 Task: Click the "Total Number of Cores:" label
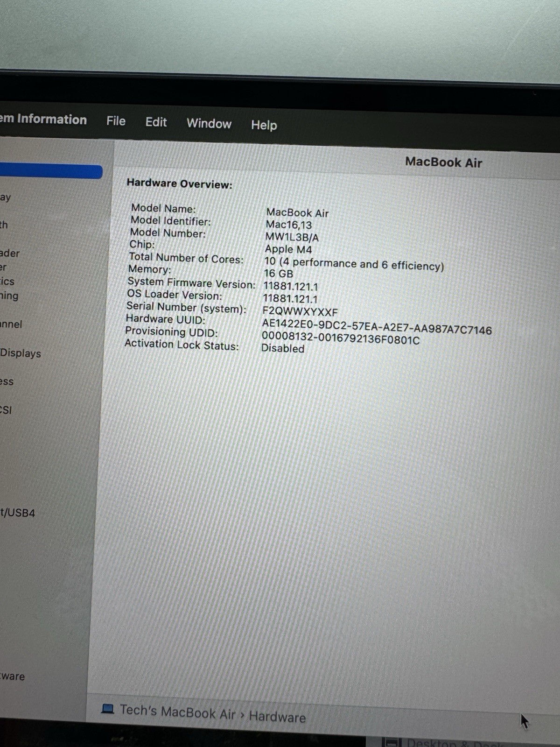[186, 258]
